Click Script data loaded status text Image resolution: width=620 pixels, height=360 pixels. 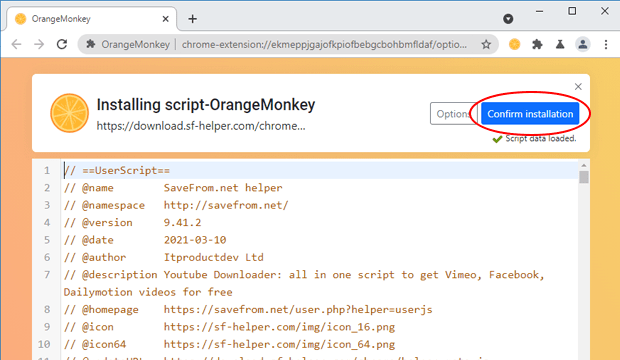pyautogui.click(x=541, y=138)
